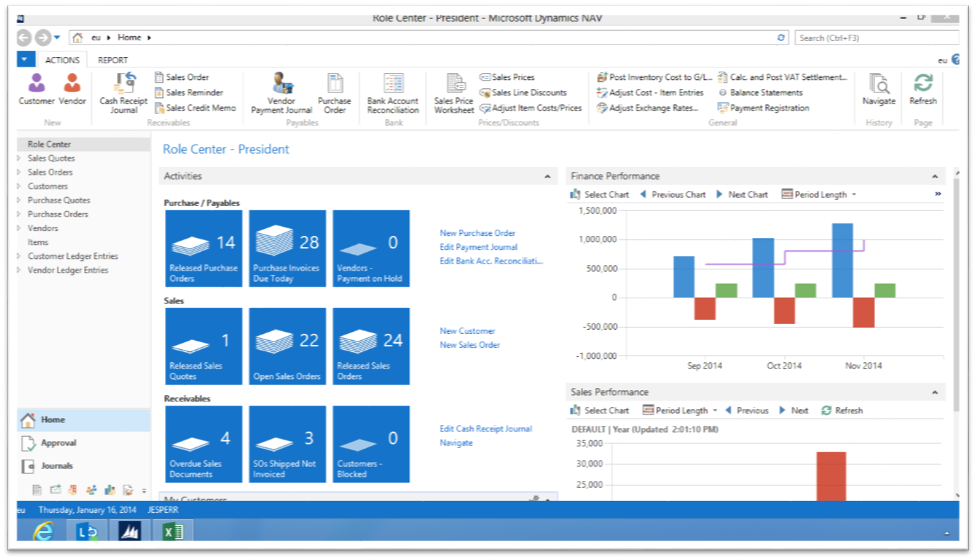The image size is (976, 560).
Task: Open the Released Purchase Orders tile
Action: click(204, 248)
